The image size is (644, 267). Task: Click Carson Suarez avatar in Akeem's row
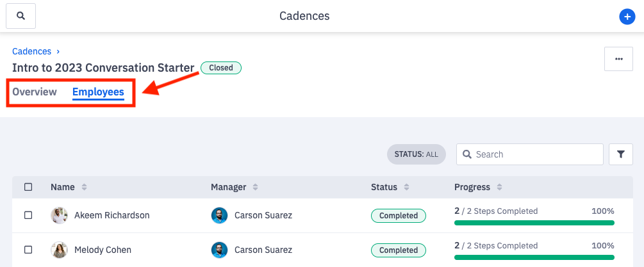click(219, 215)
